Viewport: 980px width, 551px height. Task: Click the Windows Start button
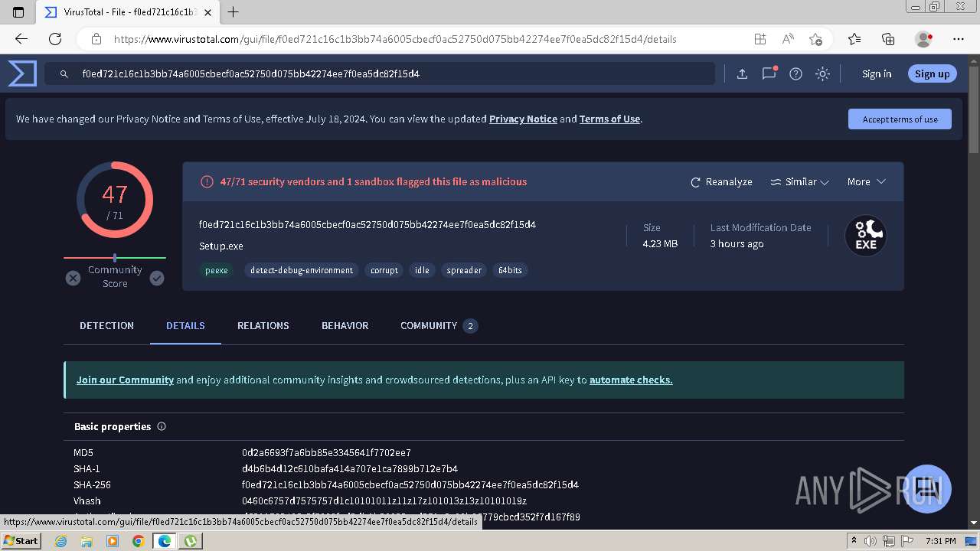[21, 541]
